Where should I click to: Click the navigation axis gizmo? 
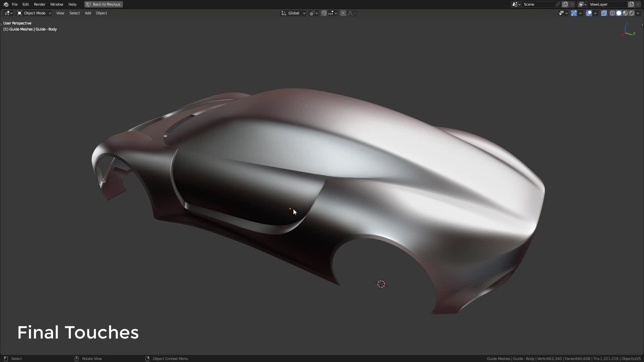click(x=628, y=30)
